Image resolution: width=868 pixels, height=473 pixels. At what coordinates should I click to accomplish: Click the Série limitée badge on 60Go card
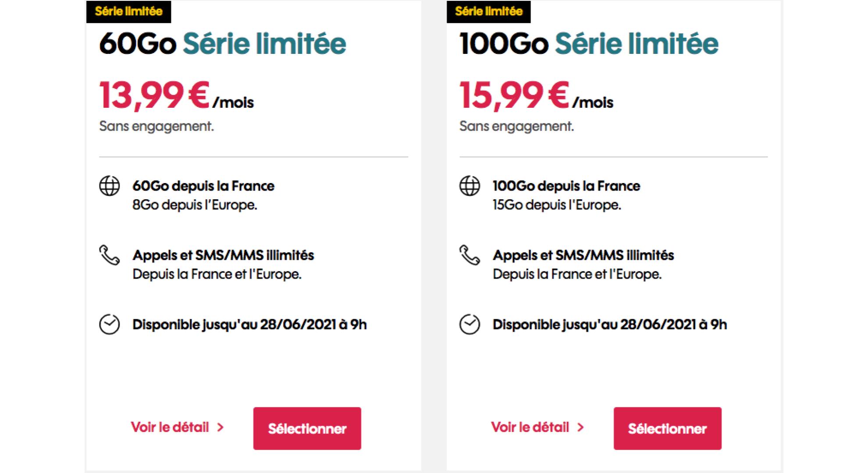[128, 11]
